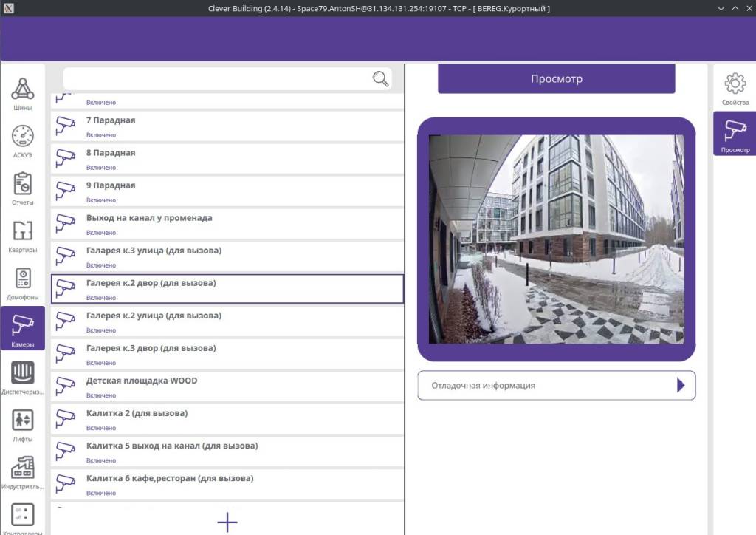Toggle Включено status under 7 Парадная
756x535 pixels.
tap(100, 135)
